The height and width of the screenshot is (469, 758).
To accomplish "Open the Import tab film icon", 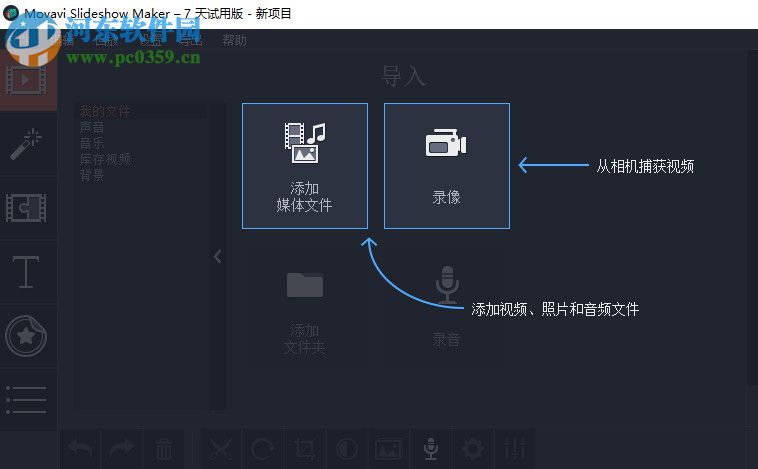I will pyautogui.click(x=27, y=80).
